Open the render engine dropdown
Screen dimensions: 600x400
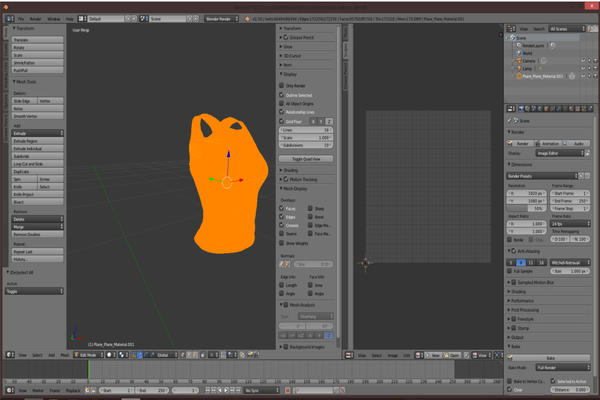222,19
